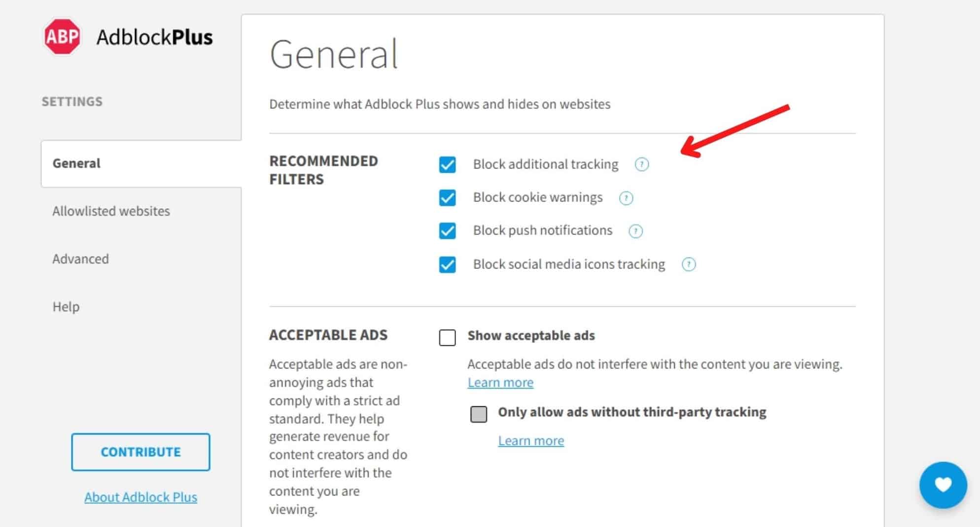Toggle Only allow ads without third-party tracking

point(478,414)
